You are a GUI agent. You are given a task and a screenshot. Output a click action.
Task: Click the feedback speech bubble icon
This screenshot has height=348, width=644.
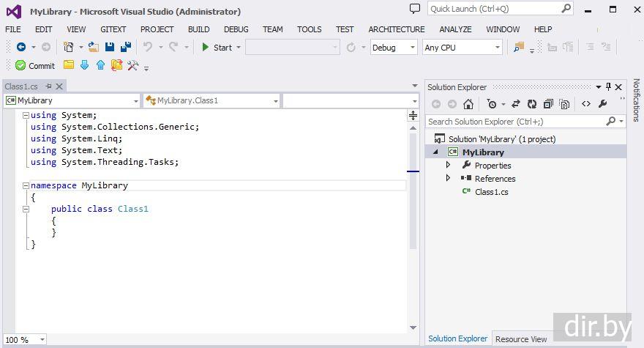[x=415, y=9]
